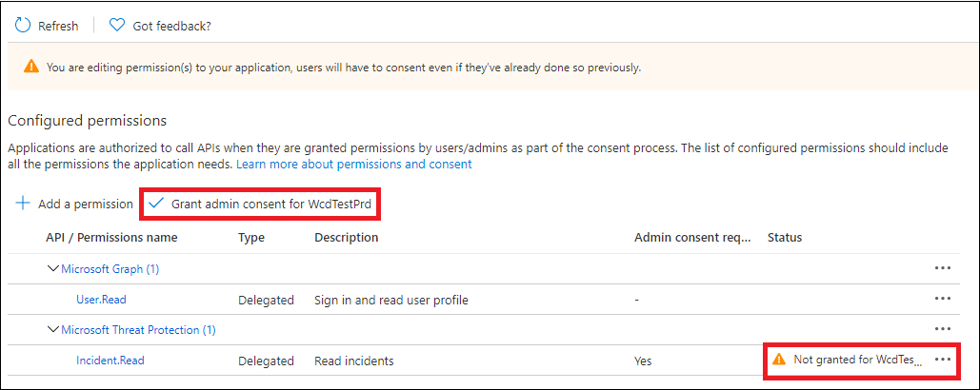Click the warning icon beside Not granted status
This screenshot has width=980, height=390.
[779, 359]
